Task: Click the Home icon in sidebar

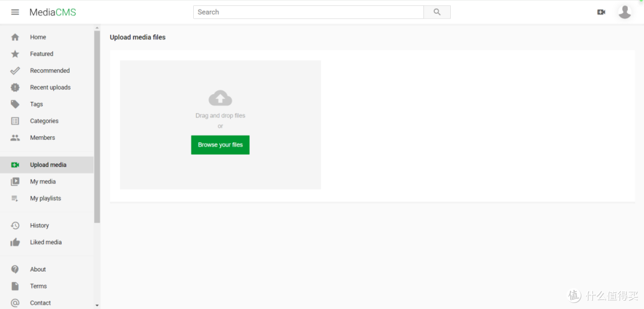Action: click(x=15, y=37)
